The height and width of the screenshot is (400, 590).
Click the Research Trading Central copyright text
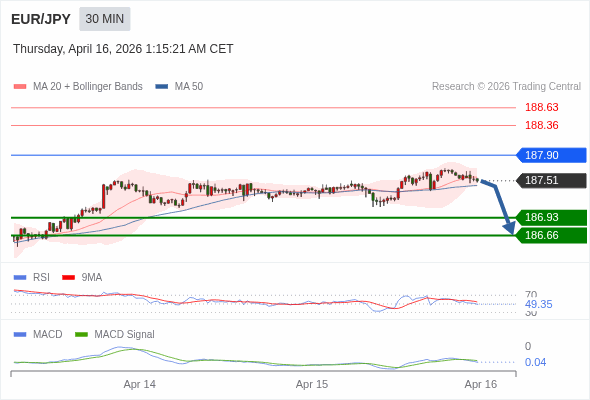[x=506, y=87]
